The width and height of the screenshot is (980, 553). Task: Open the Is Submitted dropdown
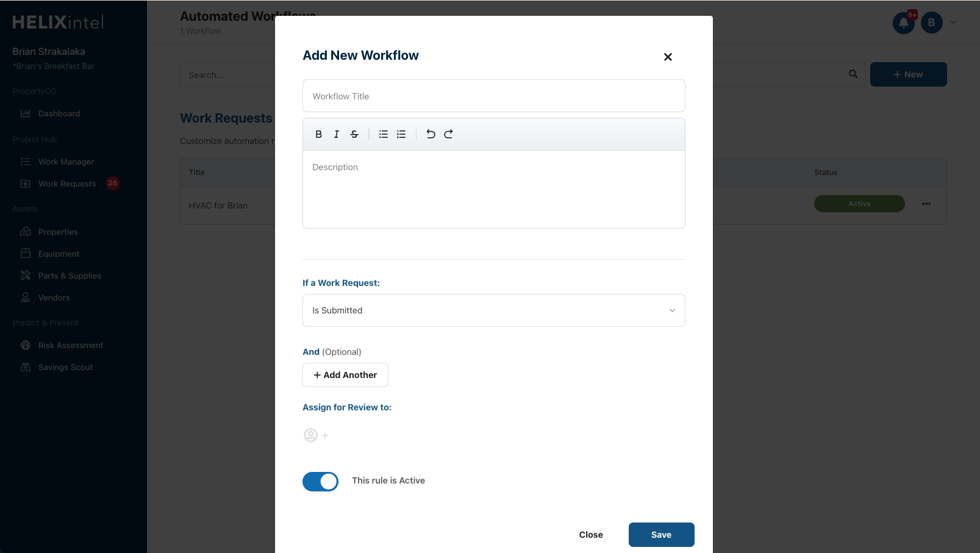tap(494, 310)
